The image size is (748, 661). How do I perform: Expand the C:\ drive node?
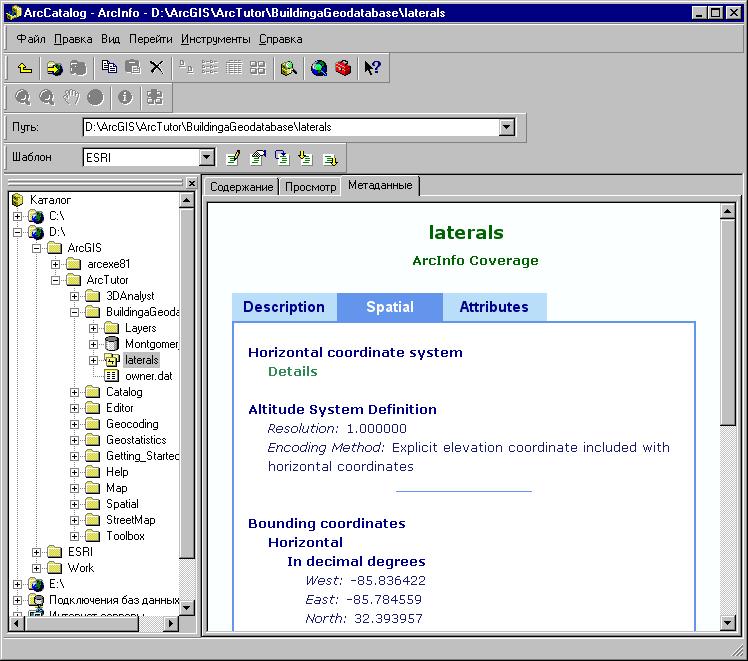coord(18,216)
